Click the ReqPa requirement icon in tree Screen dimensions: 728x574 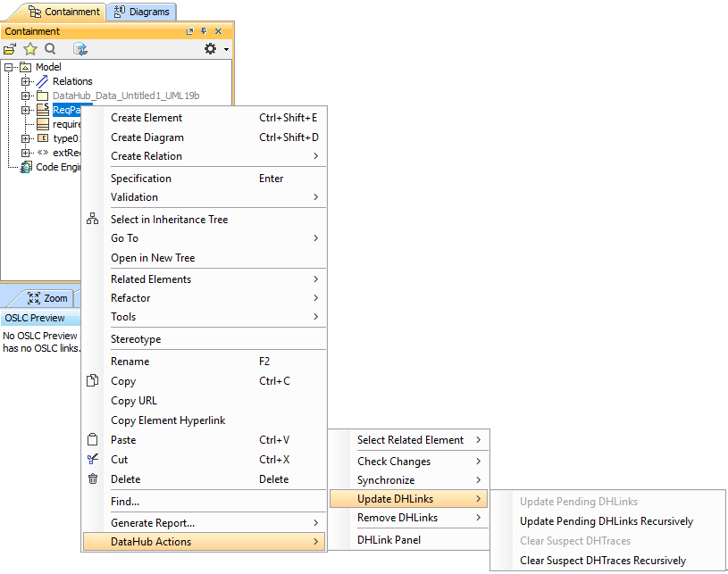[43, 110]
